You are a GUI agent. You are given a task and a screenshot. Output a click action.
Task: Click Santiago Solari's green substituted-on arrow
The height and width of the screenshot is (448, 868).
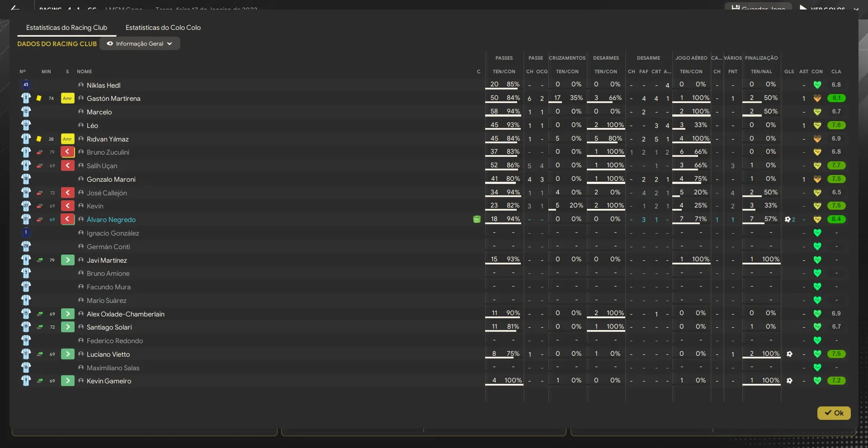[x=67, y=327]
